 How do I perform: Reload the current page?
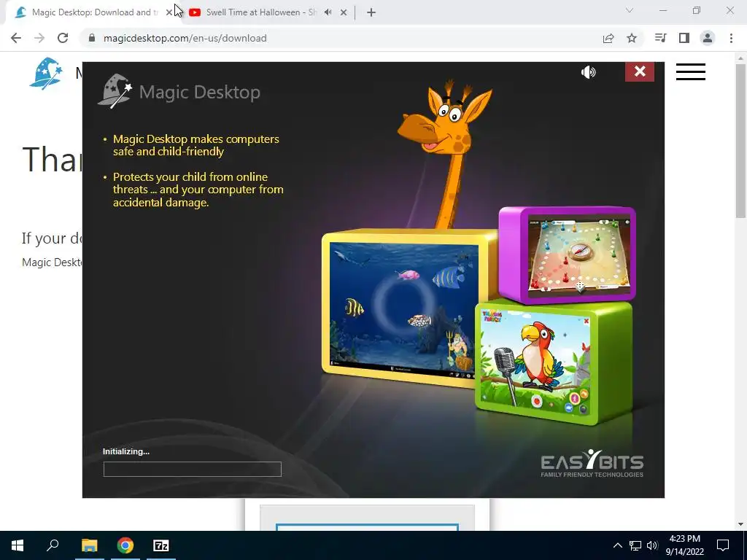point(63,38)
